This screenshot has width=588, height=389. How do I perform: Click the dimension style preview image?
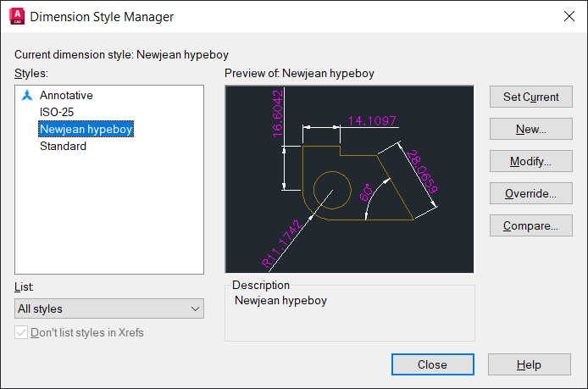point(349,180)
